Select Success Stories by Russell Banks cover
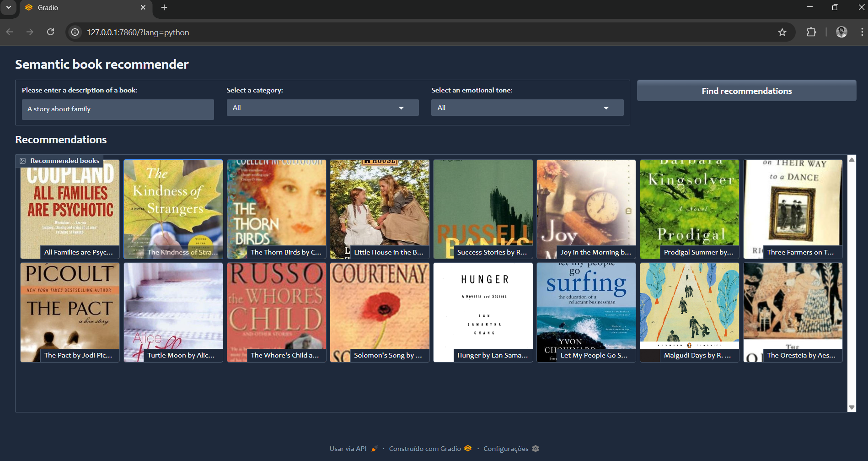The image size is (868, 461). pos(483,209)
